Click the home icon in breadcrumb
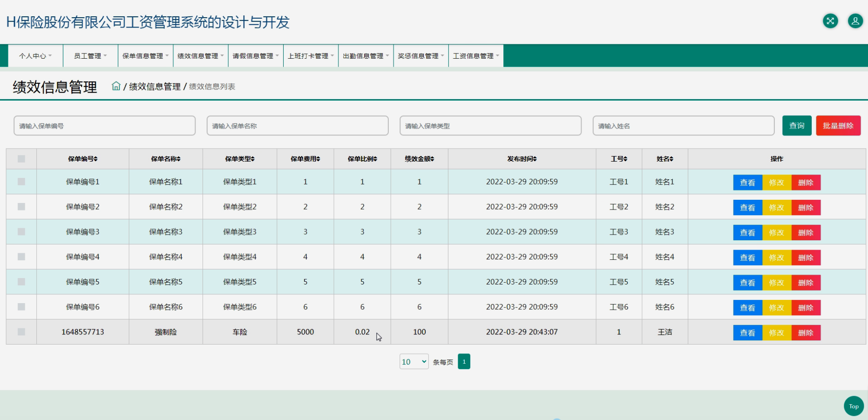 point(116,86)
